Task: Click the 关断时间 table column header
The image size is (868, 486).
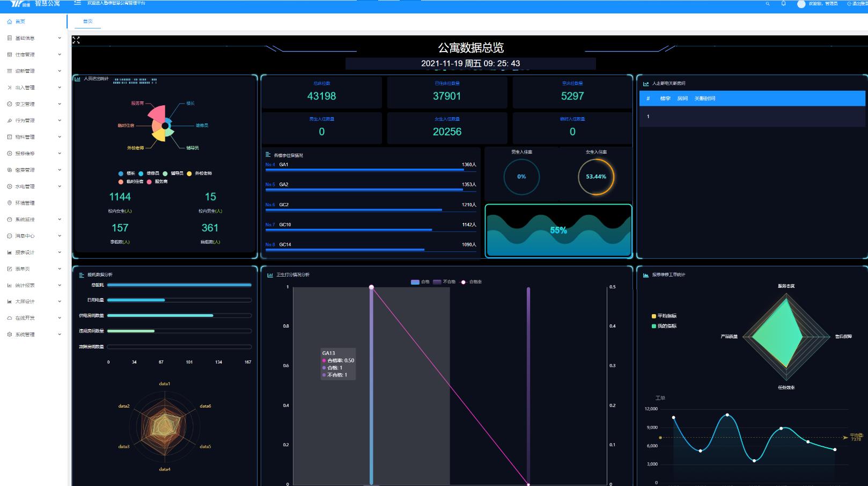Action: [704, 98]
